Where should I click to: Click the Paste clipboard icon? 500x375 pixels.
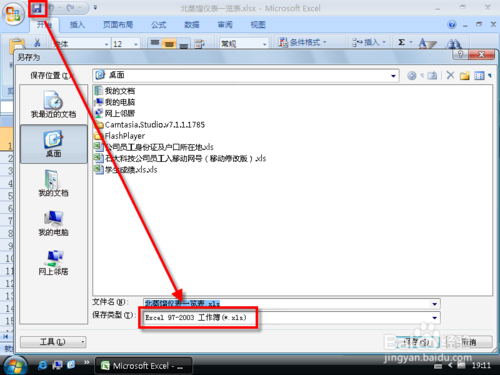(17, 45)
